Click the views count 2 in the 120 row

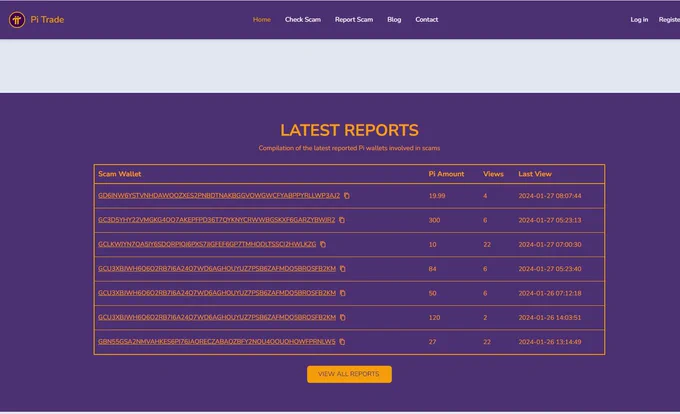click(x=485, y=317)
